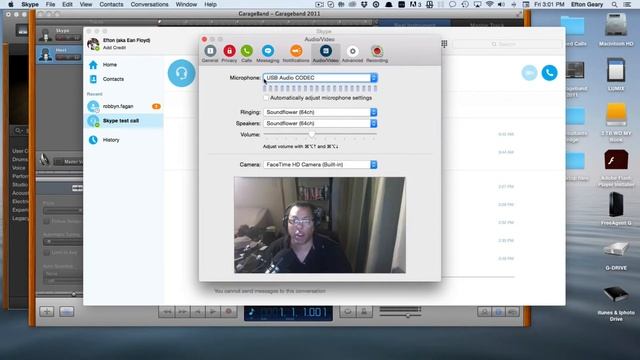640x360 pixels.
Task: Click the Home label in Skype sidebar
Action: [x=110, y=64]
